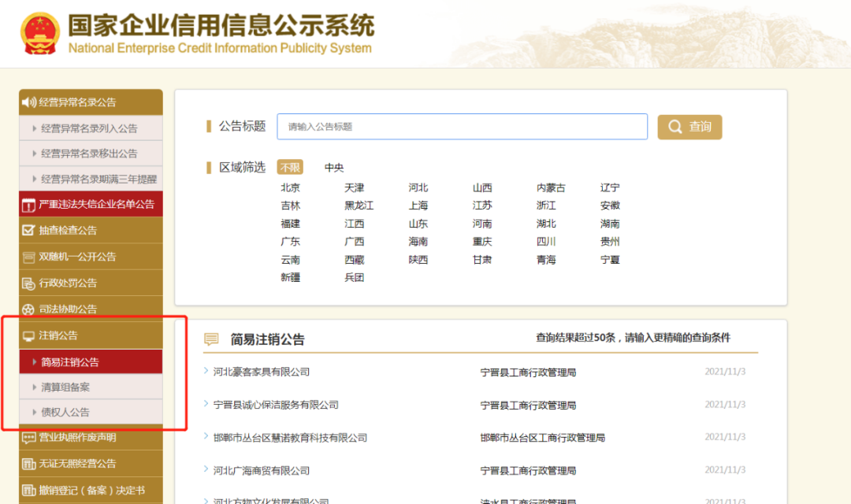The image size is (851, 504).
Task: Click the list icon beside 简易注销公告 heading
Action: (x=211, y=339)
